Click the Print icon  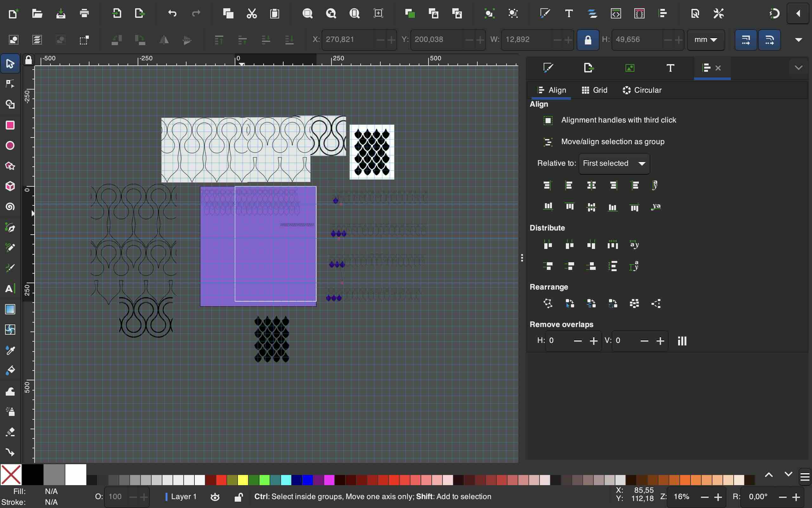84,13
